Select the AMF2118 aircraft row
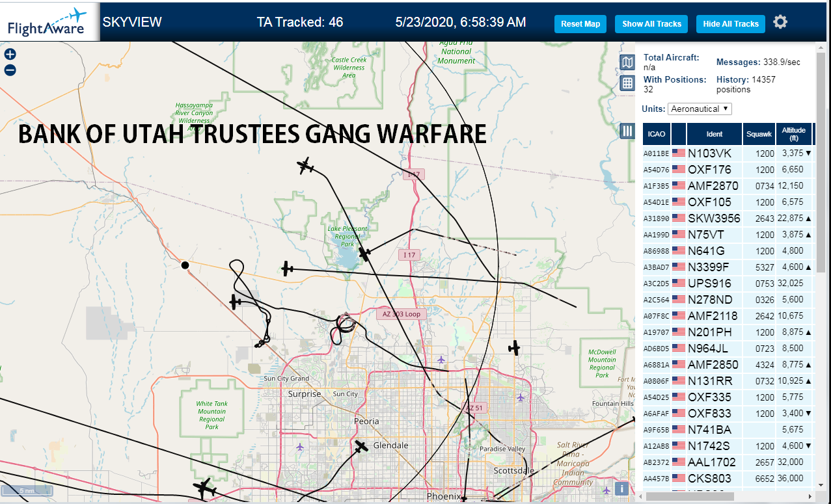Image resolution: width=831 pixels, height=504 pixels. (728, 316)
